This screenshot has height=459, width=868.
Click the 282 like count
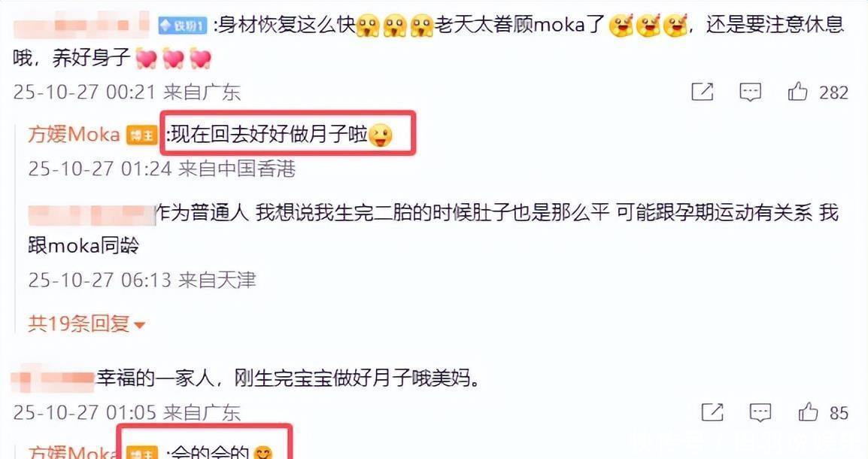point(833,92)
